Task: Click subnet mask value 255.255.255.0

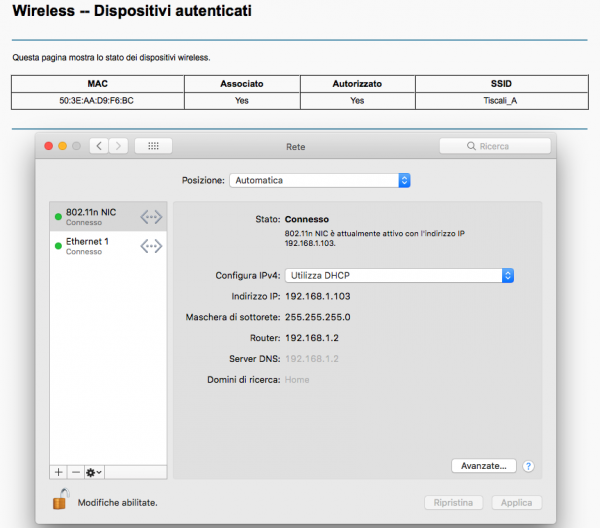Action: [318, 317]
